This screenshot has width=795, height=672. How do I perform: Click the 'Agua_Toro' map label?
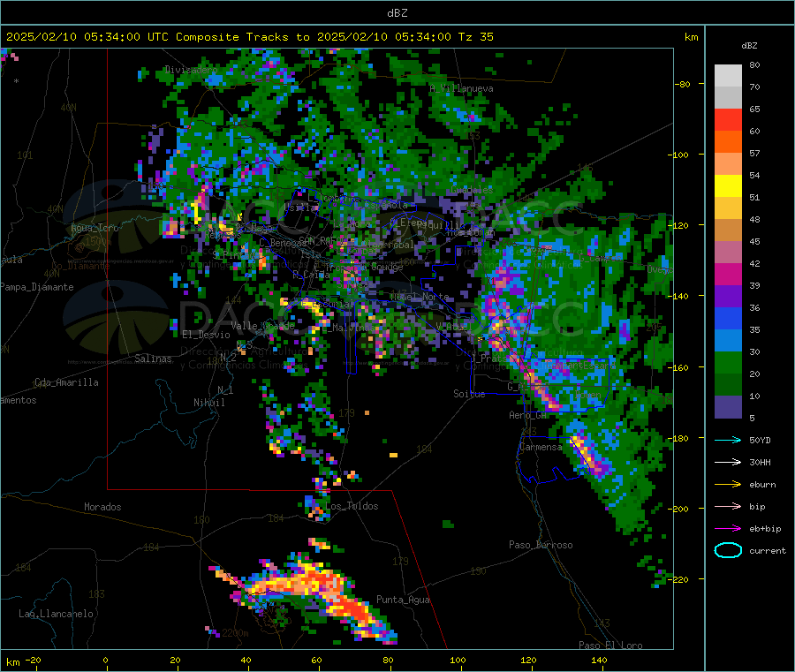click(95, 228)
